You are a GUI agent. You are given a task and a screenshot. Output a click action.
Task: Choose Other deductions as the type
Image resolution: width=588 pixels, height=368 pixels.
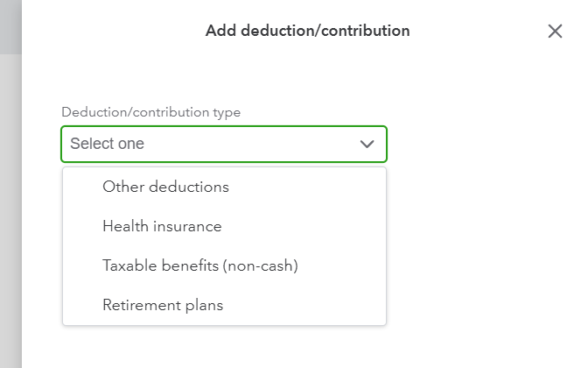pos(165,187)
